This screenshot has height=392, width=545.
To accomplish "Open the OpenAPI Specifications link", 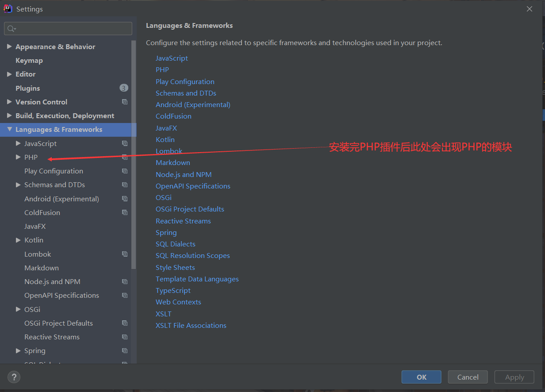I will [193, 186].
